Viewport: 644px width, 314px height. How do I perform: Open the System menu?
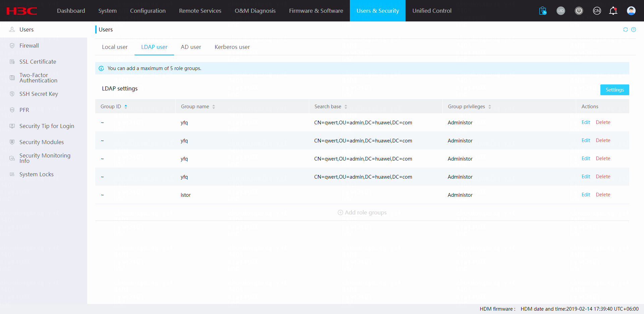point(108,11)
